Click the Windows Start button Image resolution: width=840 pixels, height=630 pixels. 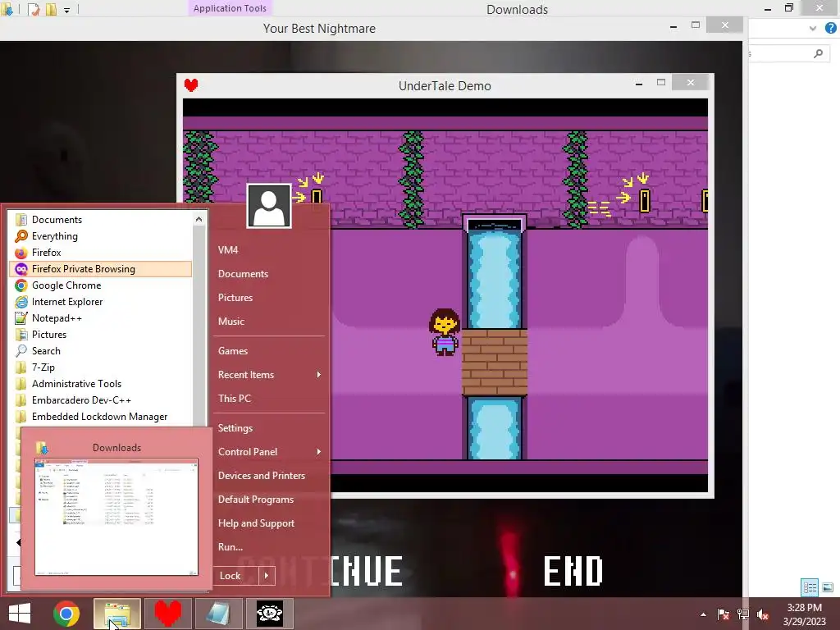tap(20, 614)
